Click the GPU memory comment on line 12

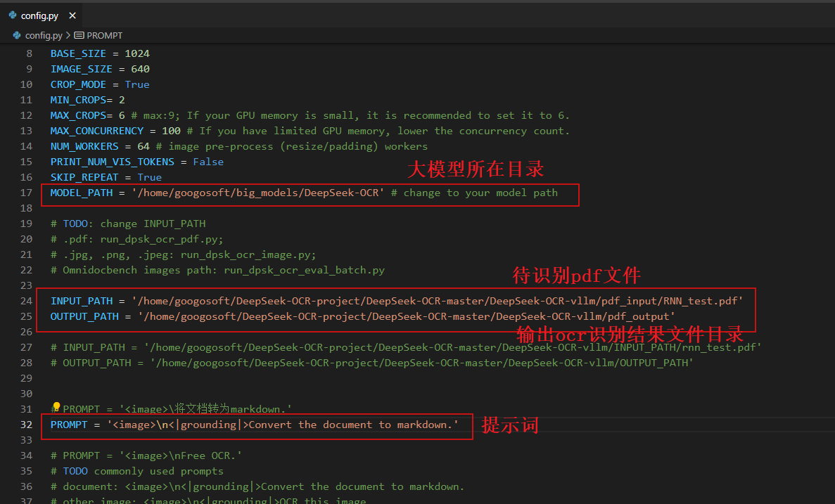350,115
